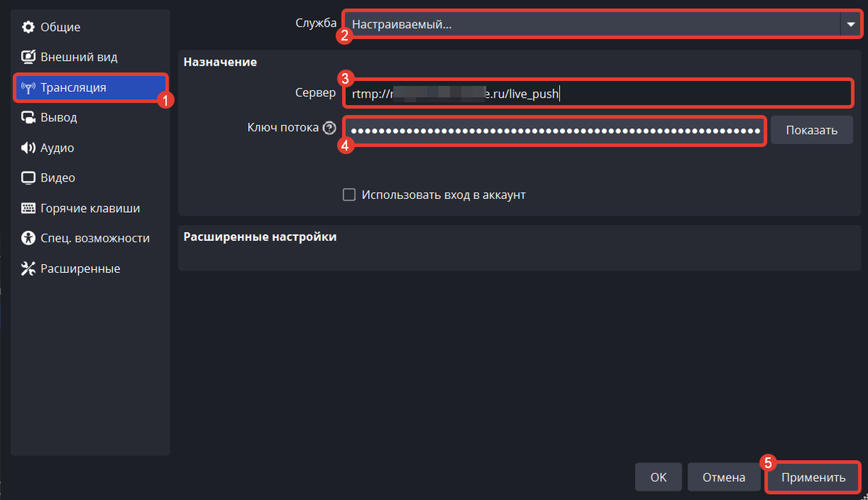Click the wrench icon beside Расширенные
The height and width of the screenshot is (500, 868).
28,269
